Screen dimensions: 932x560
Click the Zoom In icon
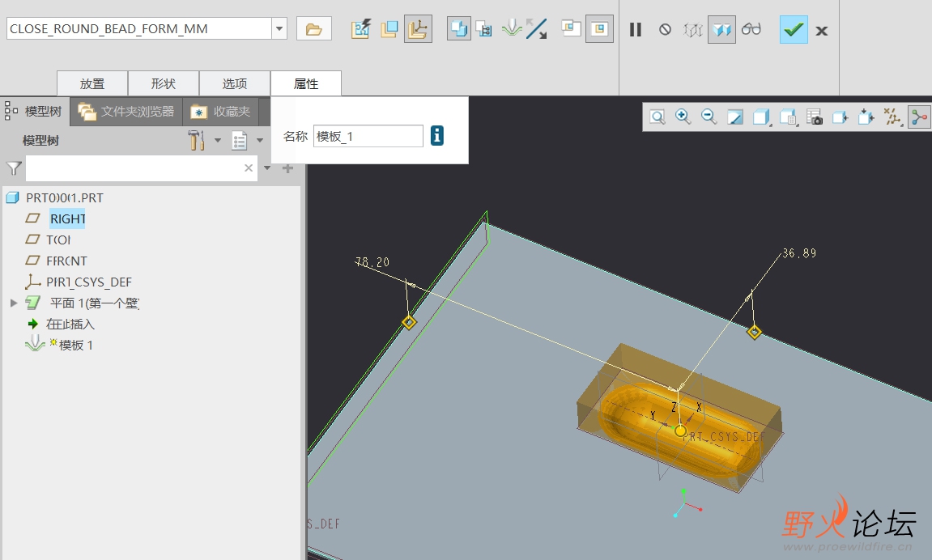tap(683, 117)
